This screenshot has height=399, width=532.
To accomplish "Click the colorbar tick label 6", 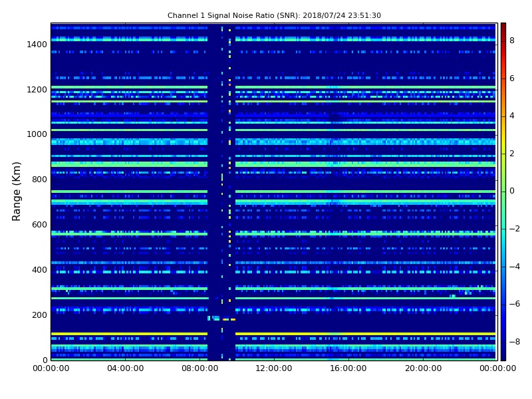I will click(x=512, y=78).
